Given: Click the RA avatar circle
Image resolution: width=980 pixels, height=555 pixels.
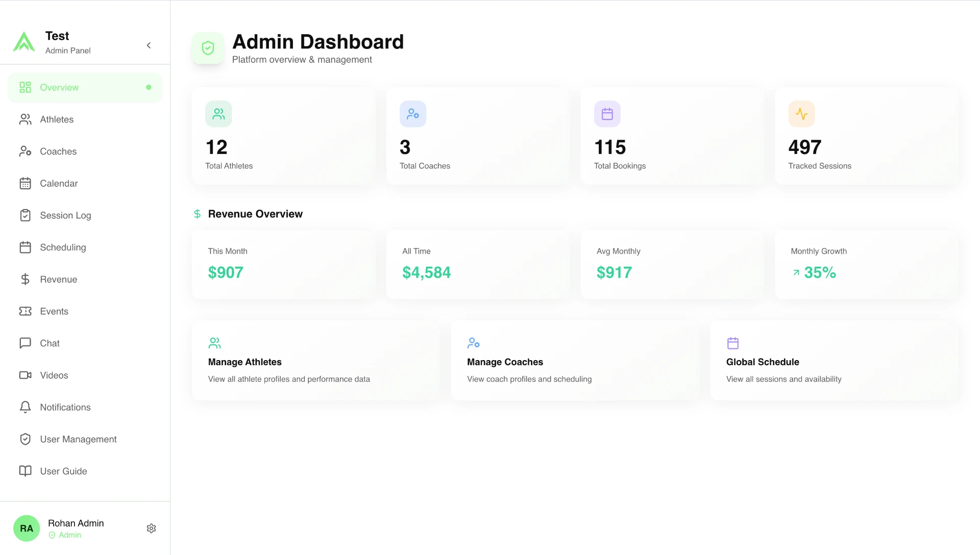Looking at the screenshot, I should tap(27, 528).
